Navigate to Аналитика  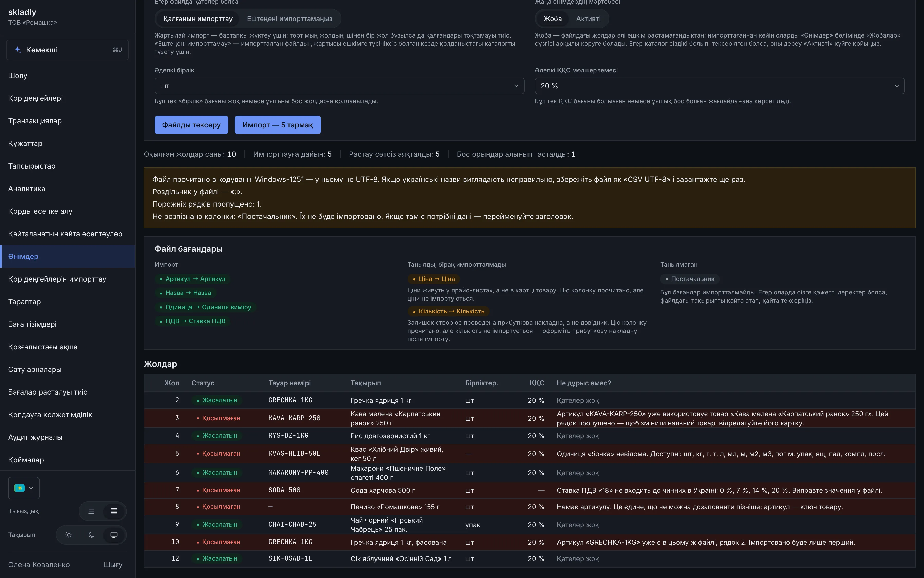click(x=68, y=189)
